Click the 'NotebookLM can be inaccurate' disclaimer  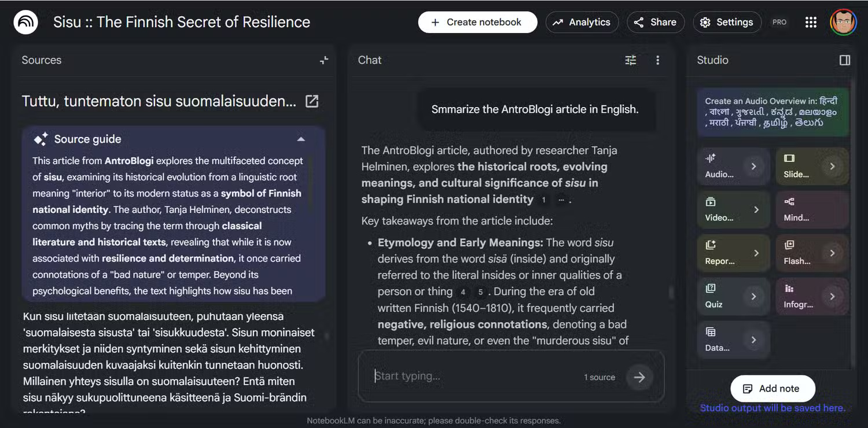point(434,420)
